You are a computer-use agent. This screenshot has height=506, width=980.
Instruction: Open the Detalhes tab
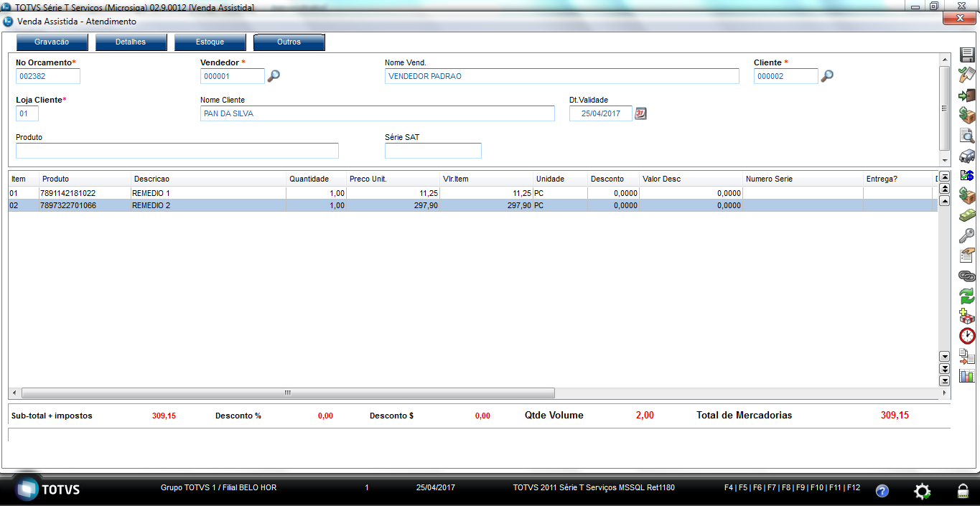(x=131, y=42)
